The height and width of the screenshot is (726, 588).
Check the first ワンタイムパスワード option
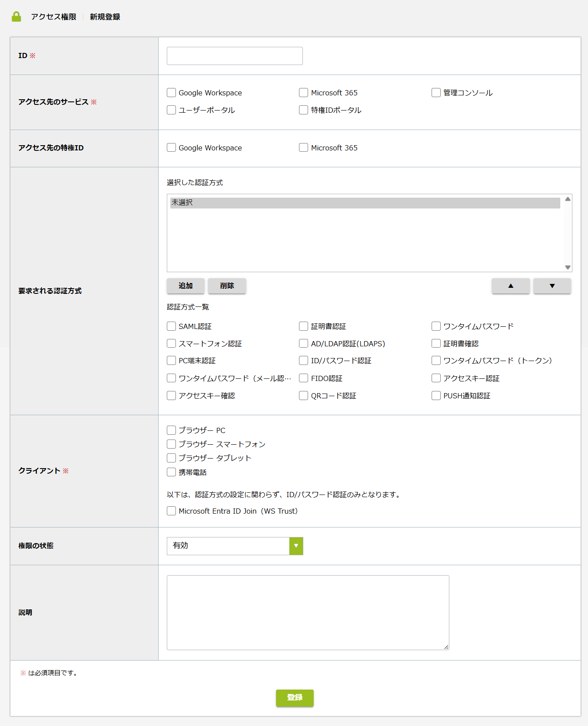click(x=436, y=326)
